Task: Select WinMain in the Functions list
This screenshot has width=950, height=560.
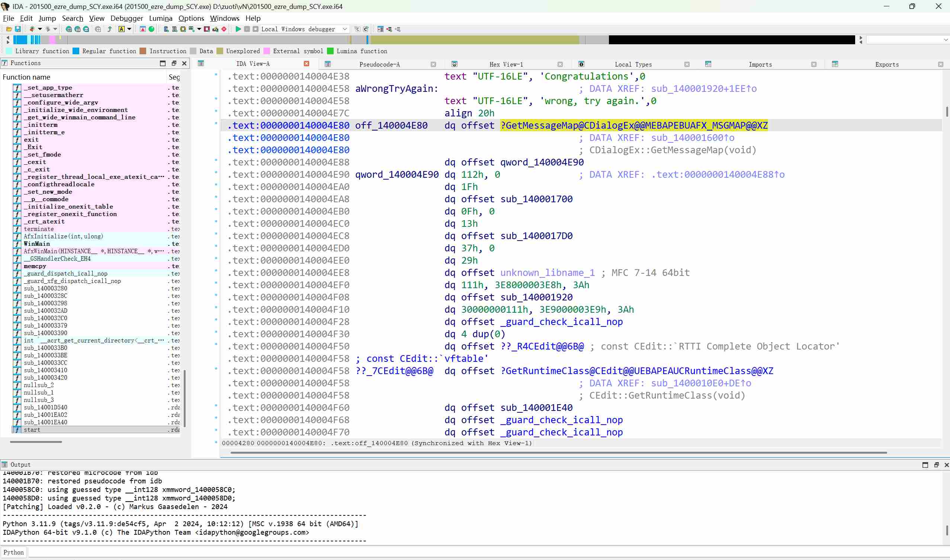Action: pos(36,244)
